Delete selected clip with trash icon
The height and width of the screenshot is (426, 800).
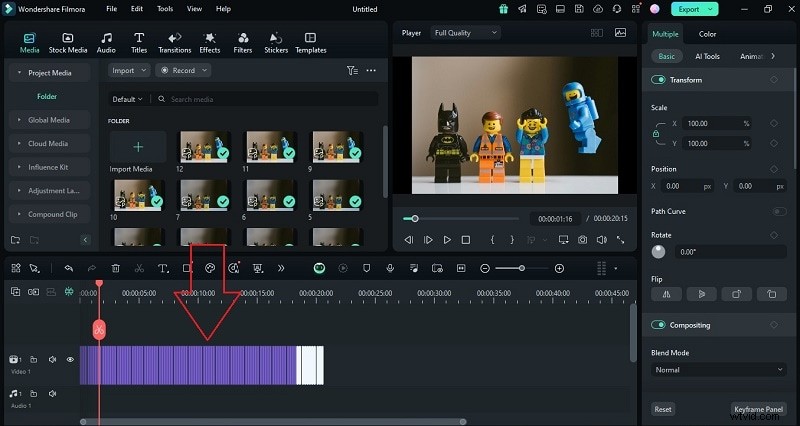(116, 268)
